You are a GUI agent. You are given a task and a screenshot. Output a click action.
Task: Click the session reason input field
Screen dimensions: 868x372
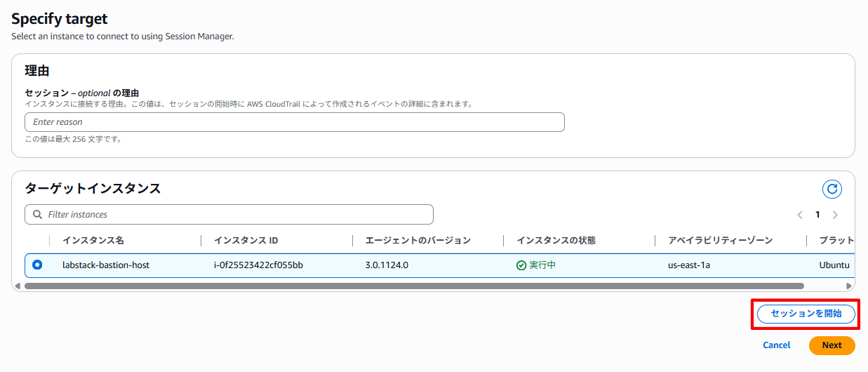(x=295, y=122)
